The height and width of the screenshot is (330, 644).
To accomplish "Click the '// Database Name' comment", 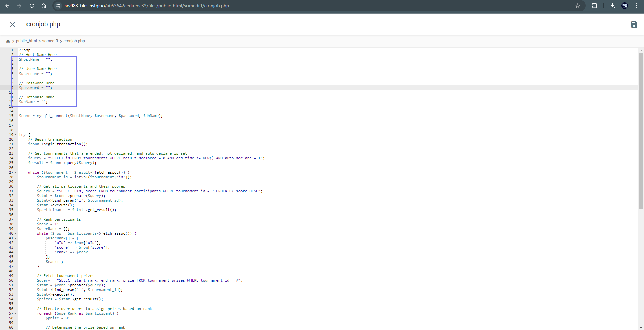I will point(37,97).
